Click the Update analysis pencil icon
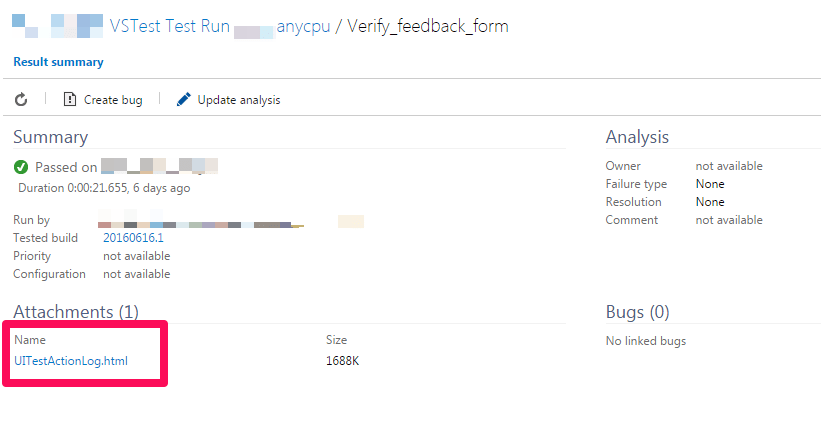The image size is (821, 438). tap(183, 99)
